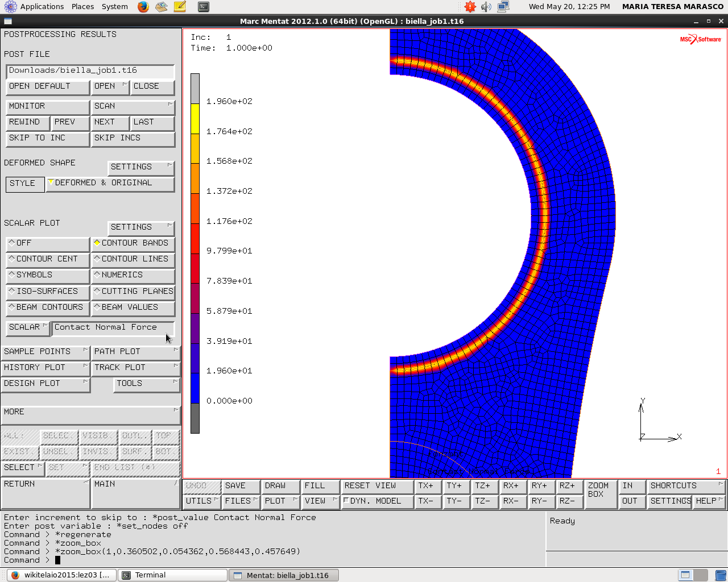Open the SAMPLE POINTS submenu
The height and width of the screenshot is (582, 728).
pyautogui.click(x=45, y=352)
